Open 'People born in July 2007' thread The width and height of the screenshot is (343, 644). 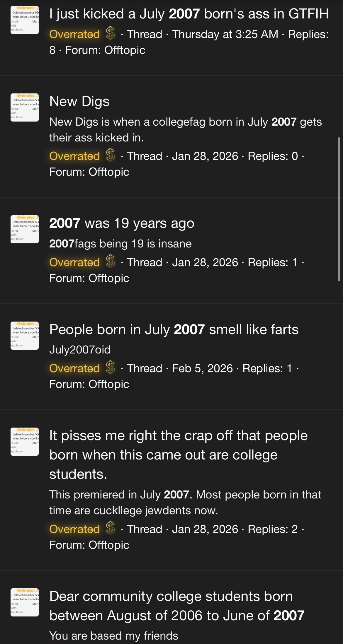pyautogui.click(x=174, y=330)
